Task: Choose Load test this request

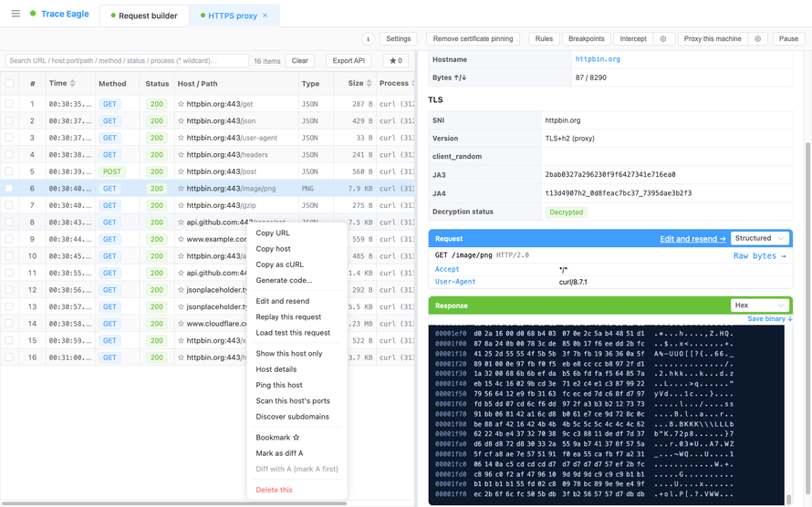Action: 297,333
